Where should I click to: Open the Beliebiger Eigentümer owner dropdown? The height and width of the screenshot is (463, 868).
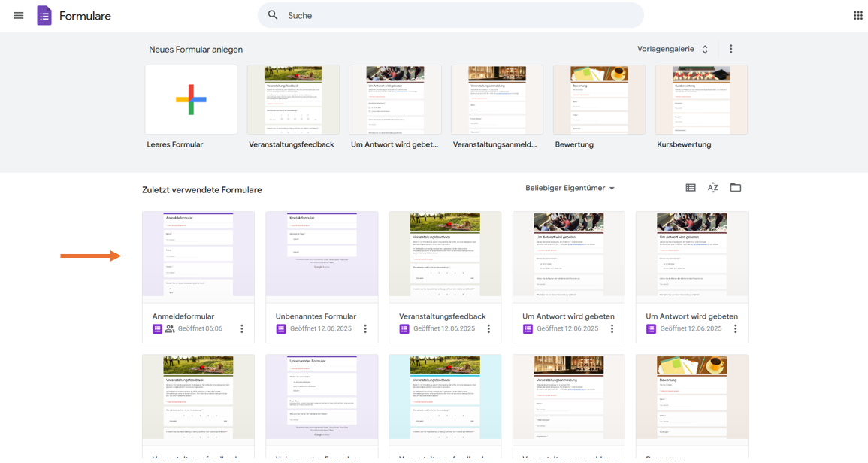pos(570,188)
